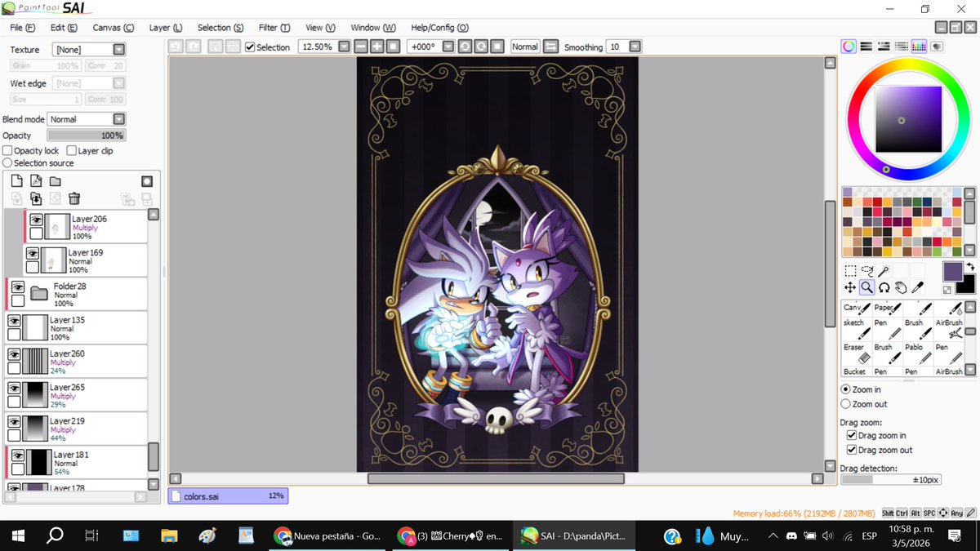Viewport: 980px width, 551px height.
Task: Open the zoom percentage dropdown
Action: (x=344, y=47)
